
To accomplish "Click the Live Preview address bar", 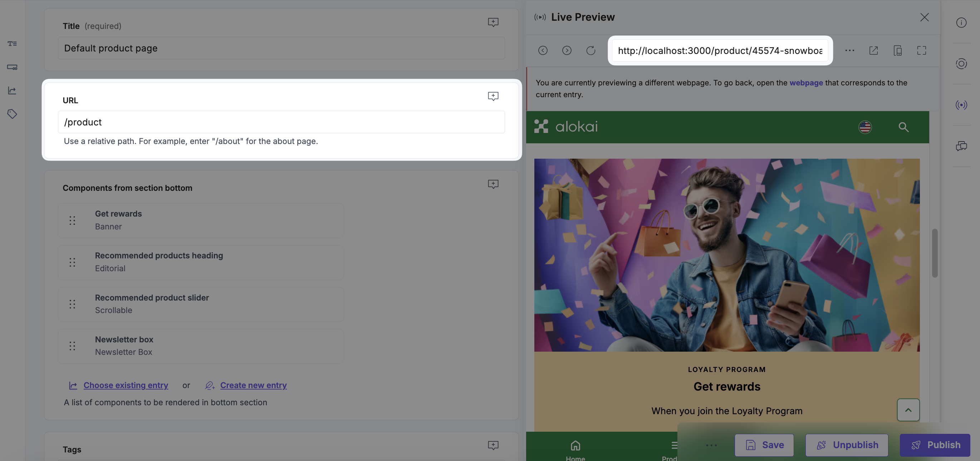I will [x=720, y=50].
